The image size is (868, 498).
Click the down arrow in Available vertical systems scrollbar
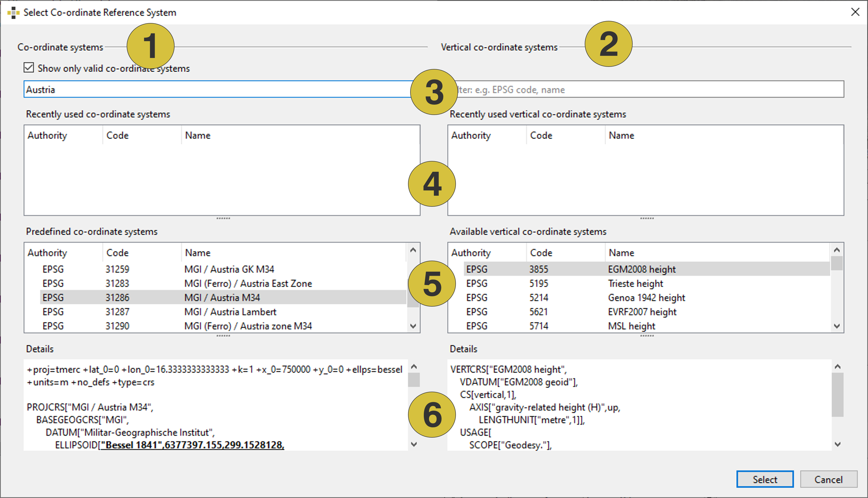point(837,326)
